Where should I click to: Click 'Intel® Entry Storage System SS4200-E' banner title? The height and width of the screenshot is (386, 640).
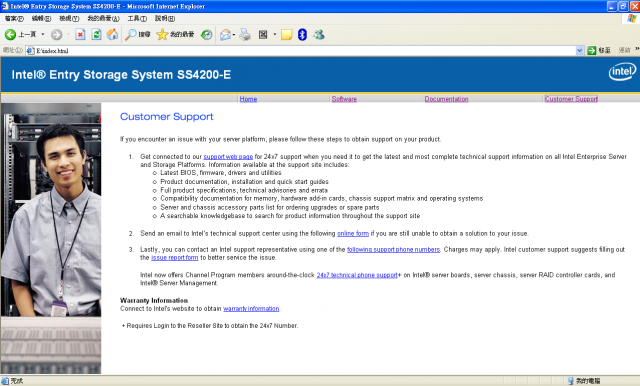[x=121, y=75]
